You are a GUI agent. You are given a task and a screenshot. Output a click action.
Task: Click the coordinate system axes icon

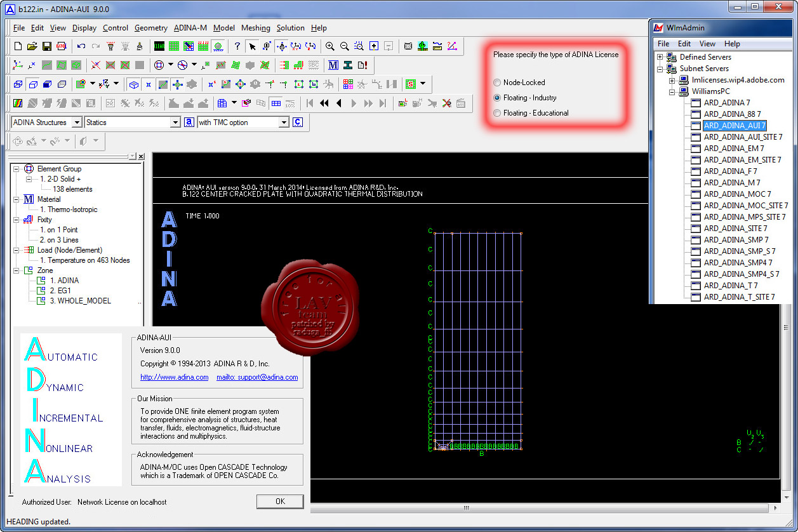click(x=18, y=65)
